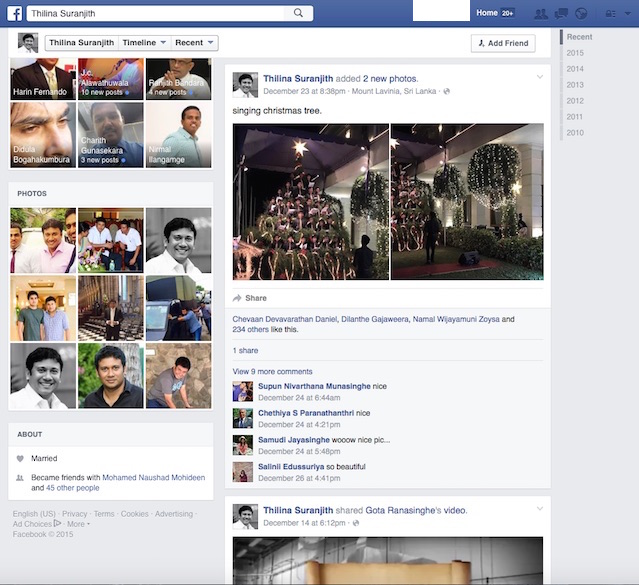Click the Cookies footer link
This screenshot has height=585, width=639.
(x=134, y=514)
